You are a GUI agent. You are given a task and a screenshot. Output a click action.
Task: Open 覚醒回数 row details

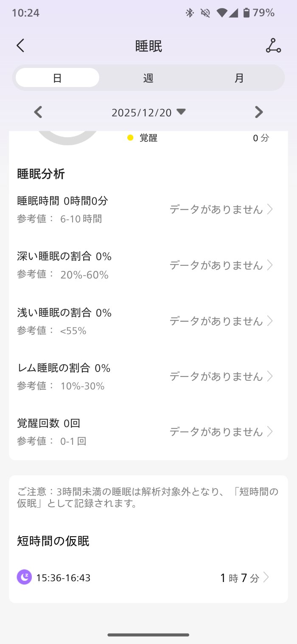point(144,432)
